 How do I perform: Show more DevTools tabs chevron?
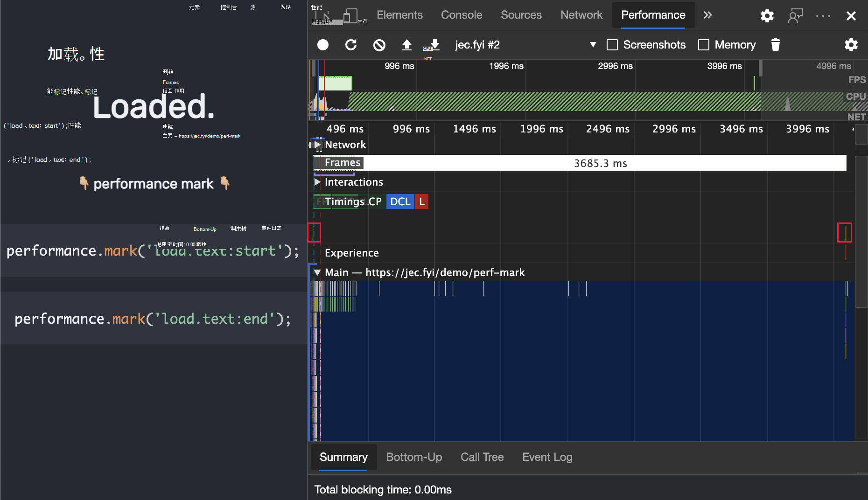[708, 15]
